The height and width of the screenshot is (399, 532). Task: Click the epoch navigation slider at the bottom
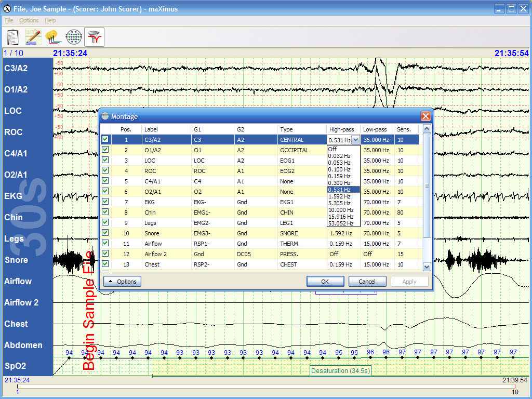tap(266, 386)
